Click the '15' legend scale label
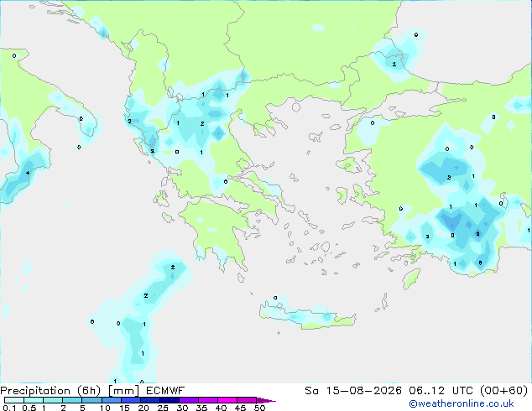This screenshot has width=532, height=411. tap(124, 408)
